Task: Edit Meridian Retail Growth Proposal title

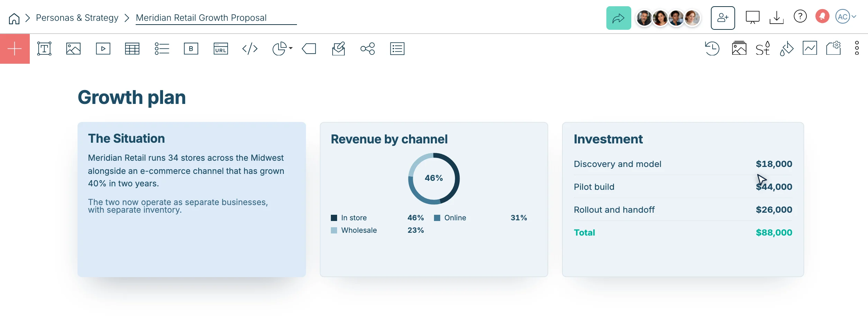Action: tap(216, 18)
